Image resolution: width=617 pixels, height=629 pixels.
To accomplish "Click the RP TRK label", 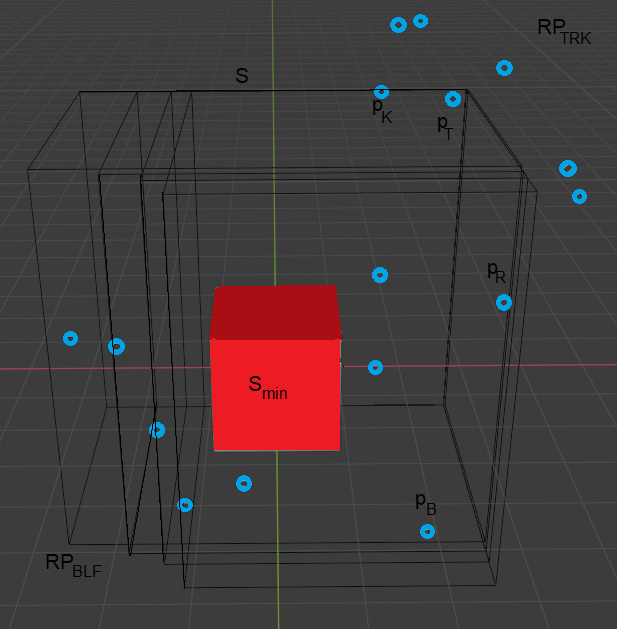I will click(x=564, y=32).
